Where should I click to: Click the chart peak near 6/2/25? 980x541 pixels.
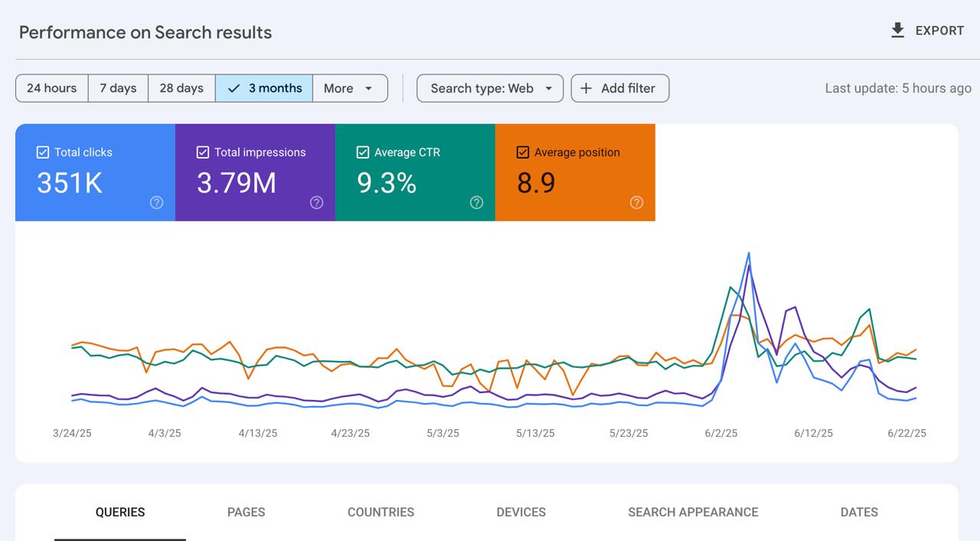748,254
